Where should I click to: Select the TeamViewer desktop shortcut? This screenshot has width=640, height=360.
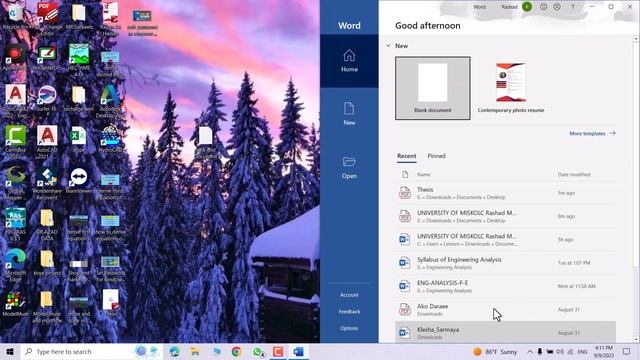pos(78,180)
